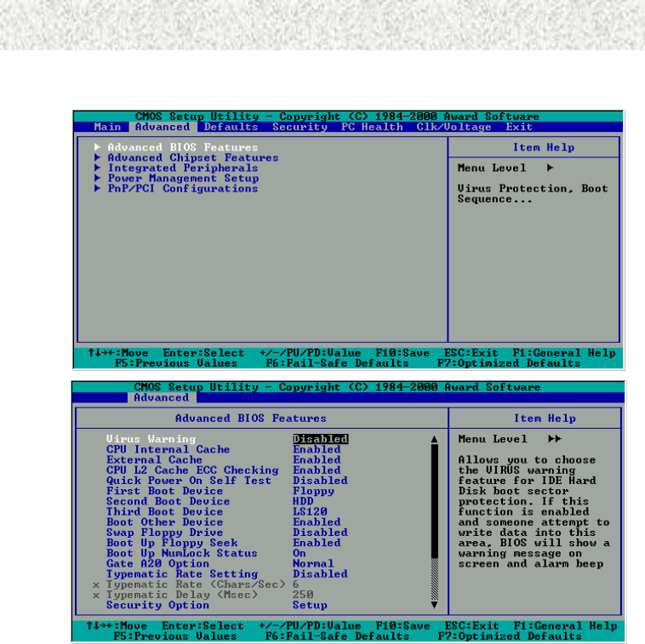Select the Virus Warning setting
Screen dimensions: 645x644
pos(151,439)
